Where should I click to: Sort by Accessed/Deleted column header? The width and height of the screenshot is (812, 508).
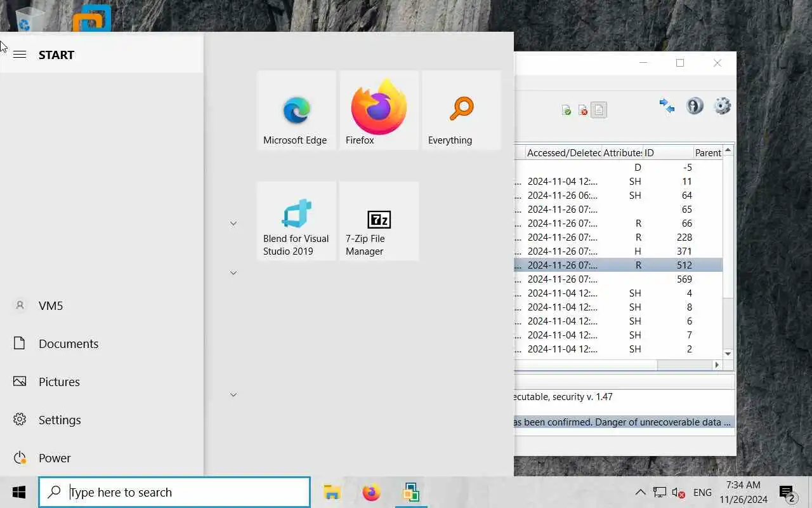click(564, 152)
